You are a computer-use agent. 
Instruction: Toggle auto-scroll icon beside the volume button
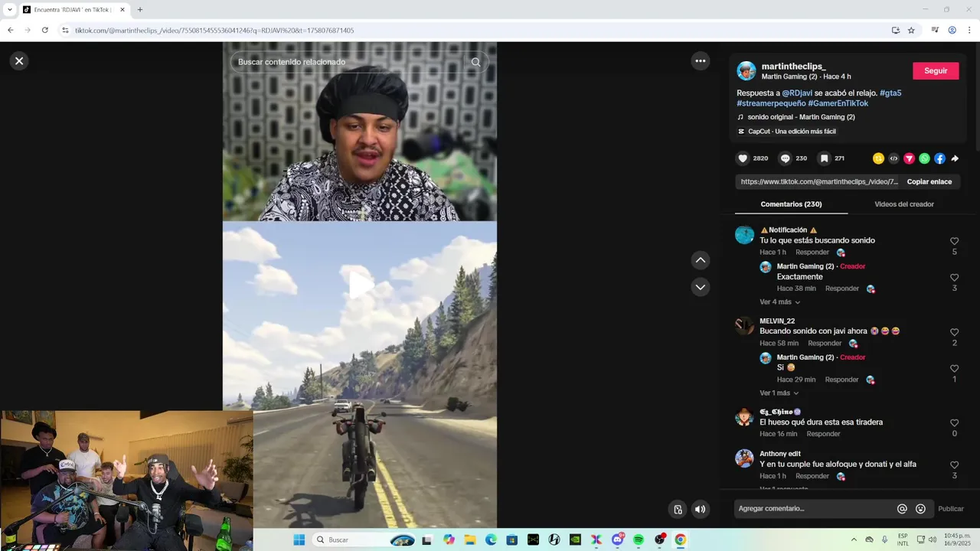tap(678, 509)
